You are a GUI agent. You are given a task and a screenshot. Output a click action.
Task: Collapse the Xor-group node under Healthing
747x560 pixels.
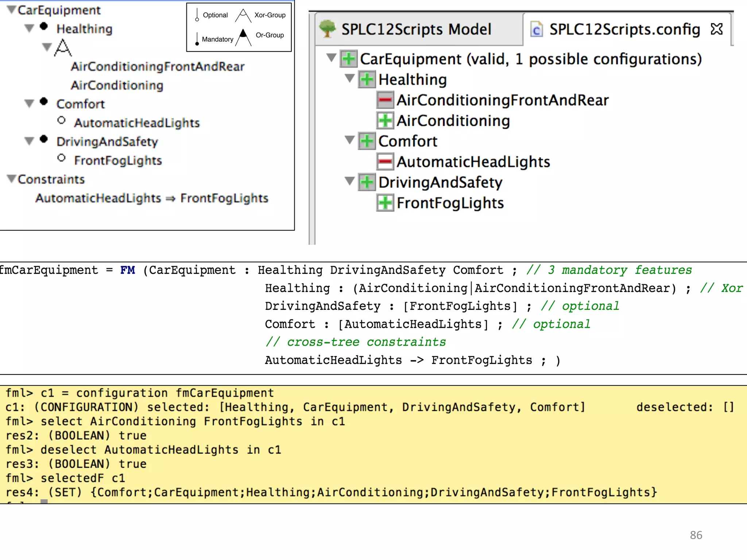47,47
